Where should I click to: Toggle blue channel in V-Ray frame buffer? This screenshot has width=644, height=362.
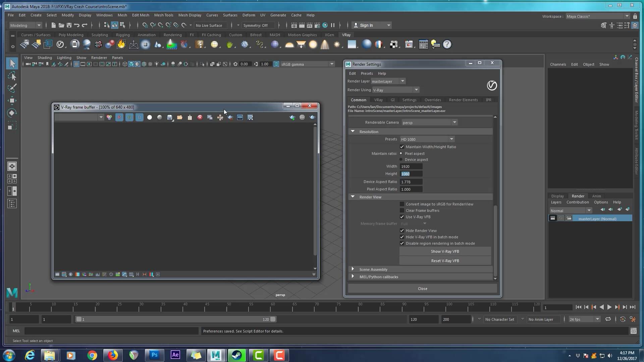[x=139, y=117]
